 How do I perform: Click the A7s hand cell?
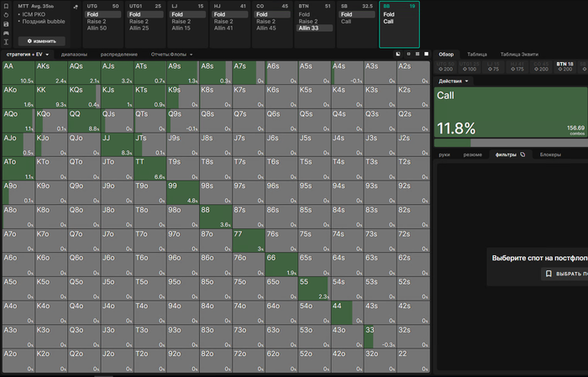[x=249, y=73]
